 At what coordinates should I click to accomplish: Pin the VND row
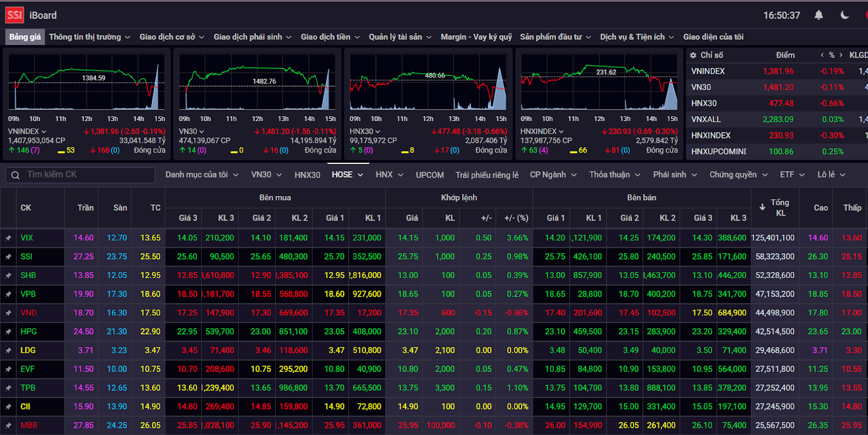8,313
